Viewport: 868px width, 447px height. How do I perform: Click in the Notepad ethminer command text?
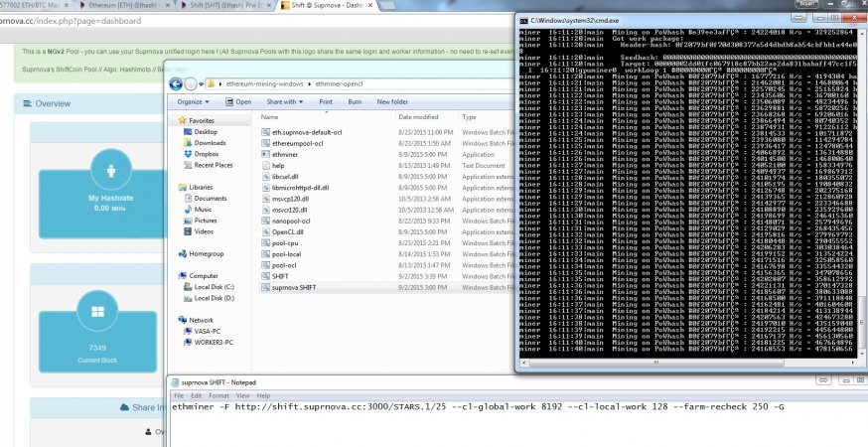[478, 407]
